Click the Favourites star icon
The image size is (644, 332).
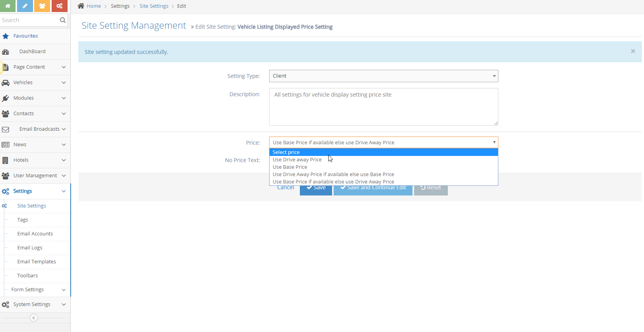[5, 36]
